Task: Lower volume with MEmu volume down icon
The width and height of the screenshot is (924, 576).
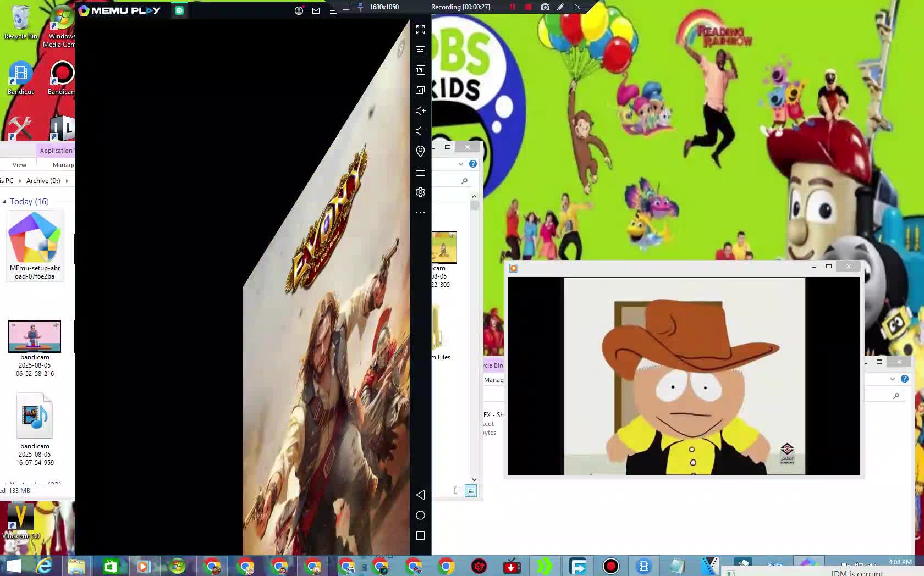Action: pos(420,131)
